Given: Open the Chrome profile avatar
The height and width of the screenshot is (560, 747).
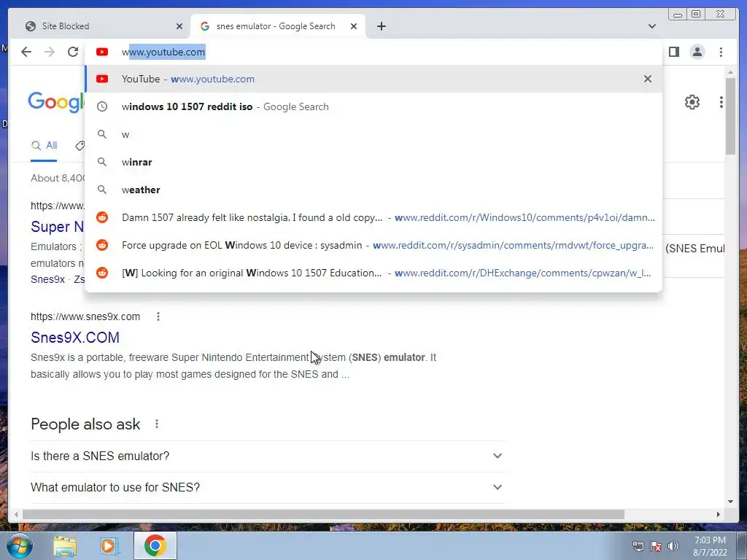Looking at the screenshot, I should coord(697,52).
